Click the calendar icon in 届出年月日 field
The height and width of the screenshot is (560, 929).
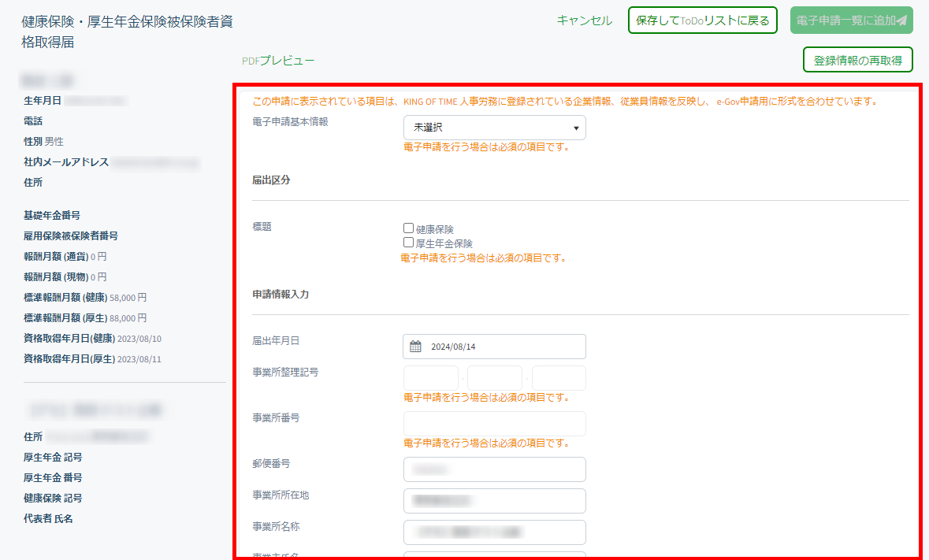415,347
